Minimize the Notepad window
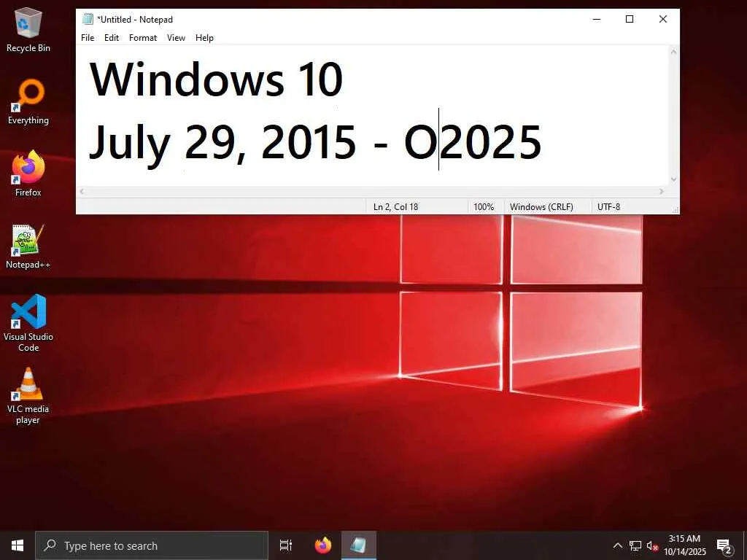This screenshot has height=560, width=747. (x=597, y=19)
